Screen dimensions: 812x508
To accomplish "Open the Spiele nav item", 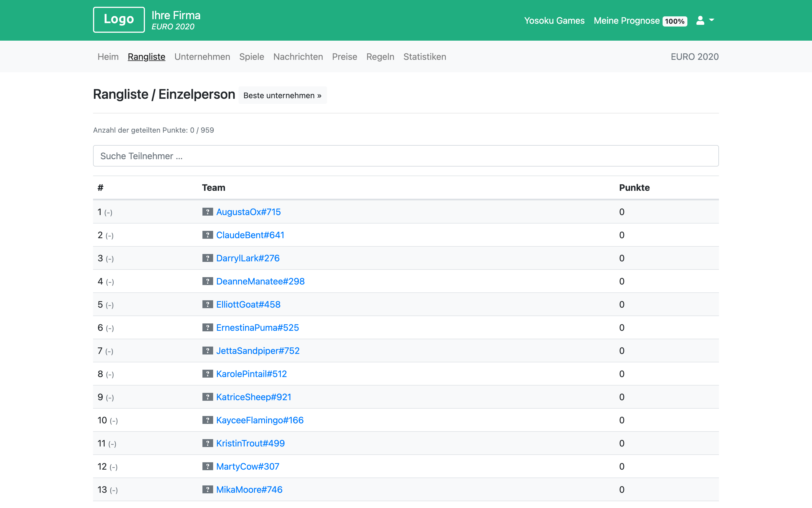I will pos(252,56).
